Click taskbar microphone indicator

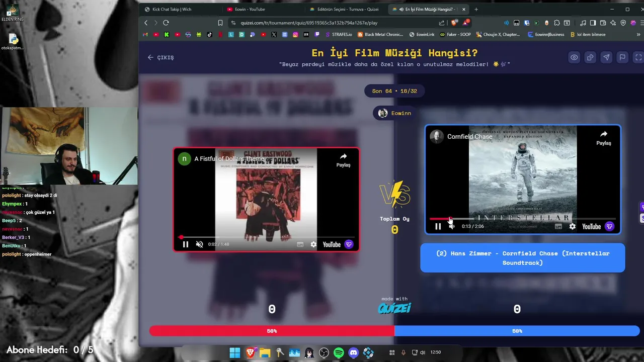tap(403, 352)
